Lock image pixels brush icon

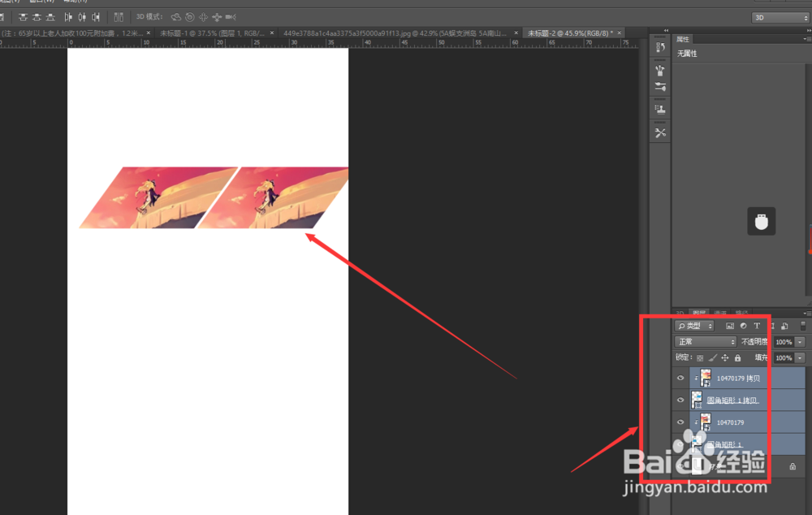(713, 358)
